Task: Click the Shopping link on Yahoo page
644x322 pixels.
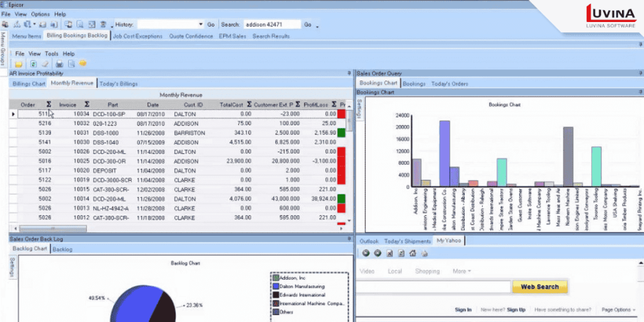Action: point(427,271)
